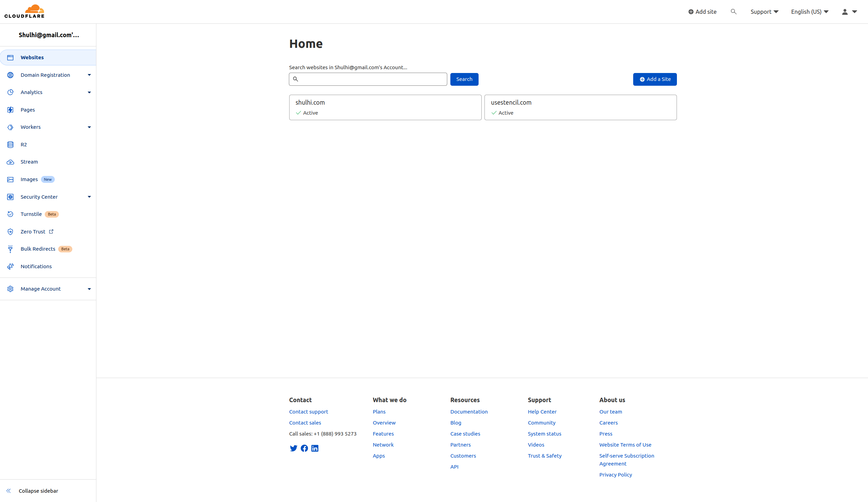Click the Twitter icon in the footer
The height and width of the screenshot is (502, 868).
[x=293, y=448]
